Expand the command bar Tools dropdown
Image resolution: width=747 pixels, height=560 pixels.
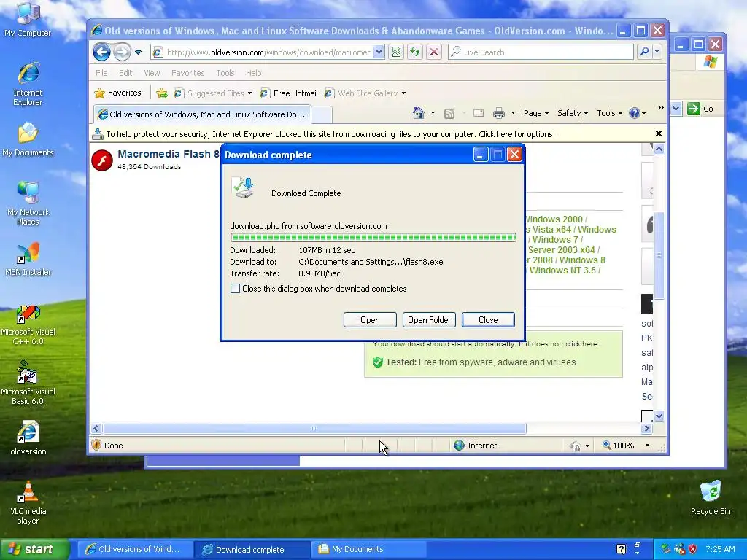click(610, 113)
